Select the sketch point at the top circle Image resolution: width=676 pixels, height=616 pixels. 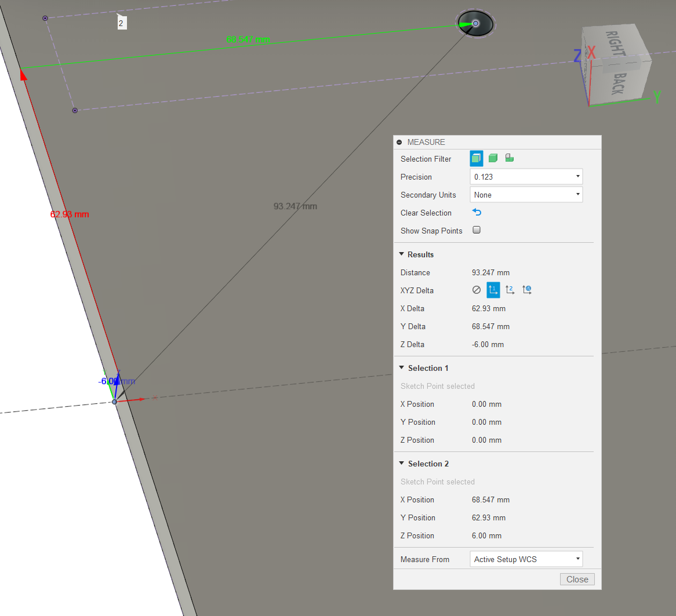[475, 24]
